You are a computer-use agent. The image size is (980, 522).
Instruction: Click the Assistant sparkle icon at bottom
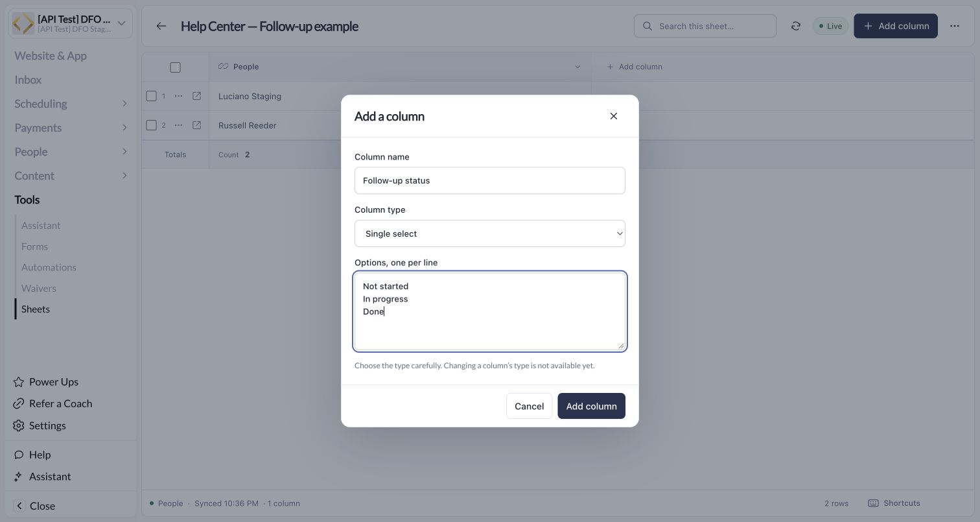click(19, 477)
